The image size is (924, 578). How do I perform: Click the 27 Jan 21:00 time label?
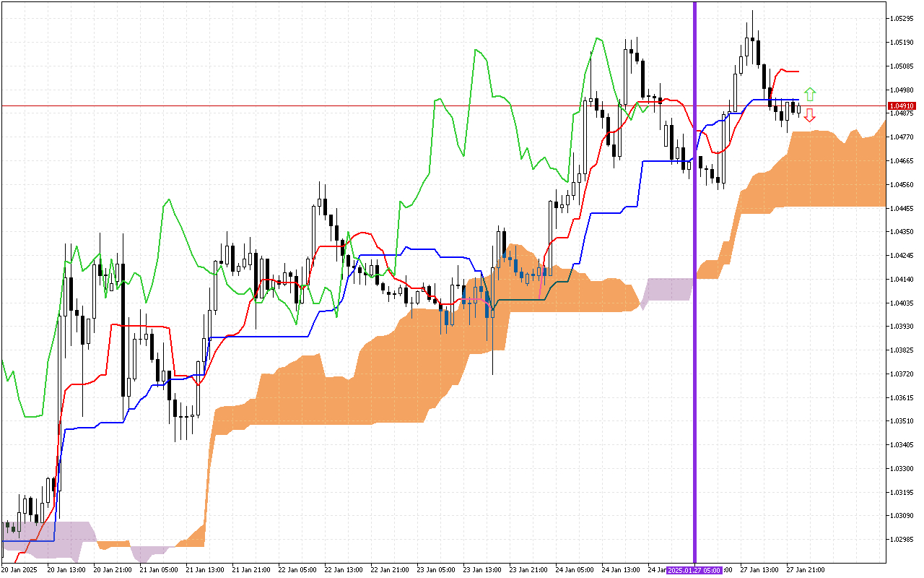806,570
